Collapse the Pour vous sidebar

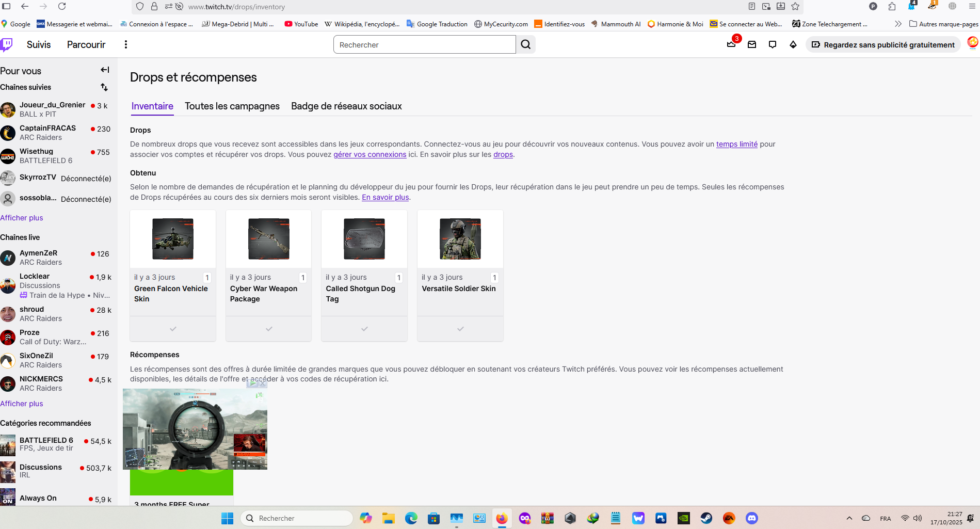coord(105,70)
